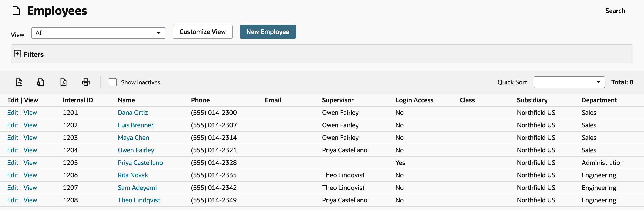Click the page icon beside Employees title
This screenshot has width=644, height=210.
click(16, 11)
